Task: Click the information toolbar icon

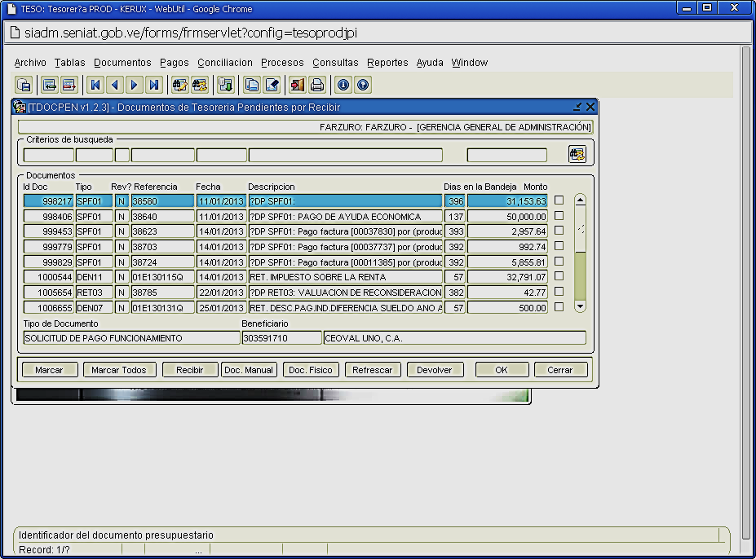Action: pos(343,86)
